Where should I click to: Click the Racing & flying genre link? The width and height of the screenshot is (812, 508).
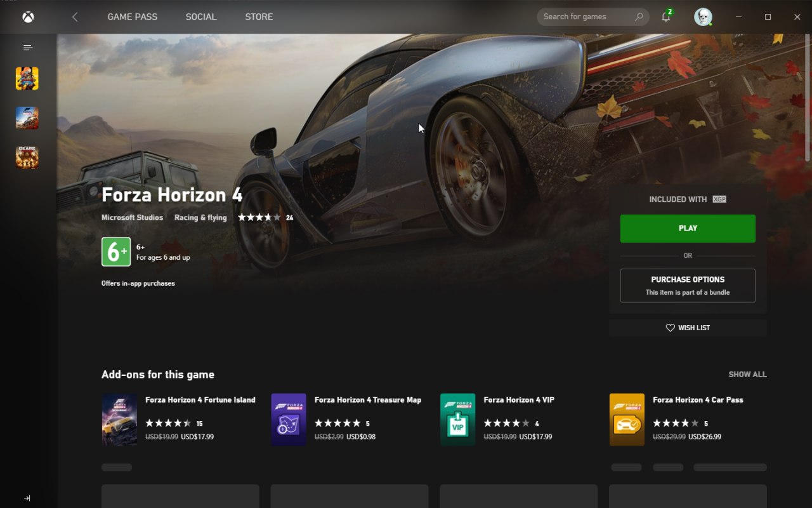[200, 218]
